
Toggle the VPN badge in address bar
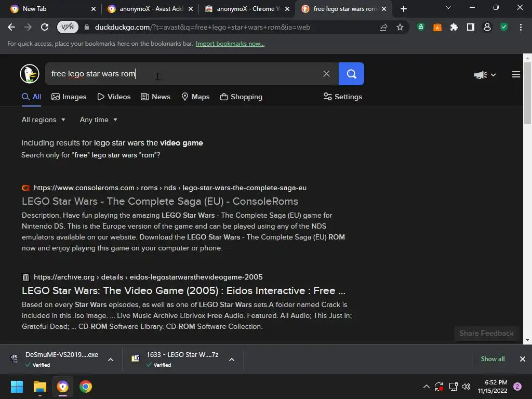click(68, 27)
